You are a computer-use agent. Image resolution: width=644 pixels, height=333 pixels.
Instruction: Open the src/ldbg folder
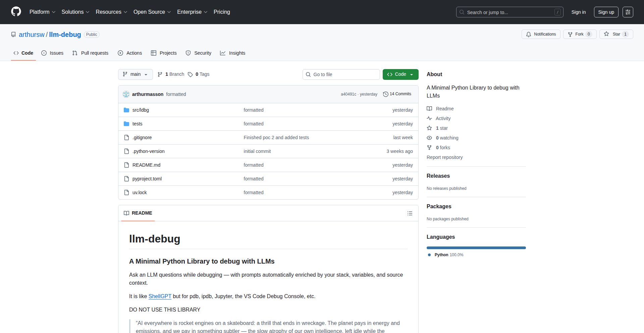click(x=140, y=110)
